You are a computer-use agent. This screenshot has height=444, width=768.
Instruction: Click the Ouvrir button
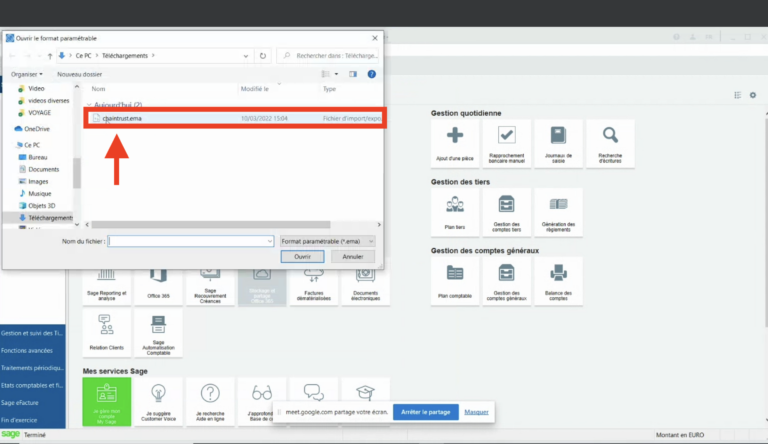pos(302,256)
